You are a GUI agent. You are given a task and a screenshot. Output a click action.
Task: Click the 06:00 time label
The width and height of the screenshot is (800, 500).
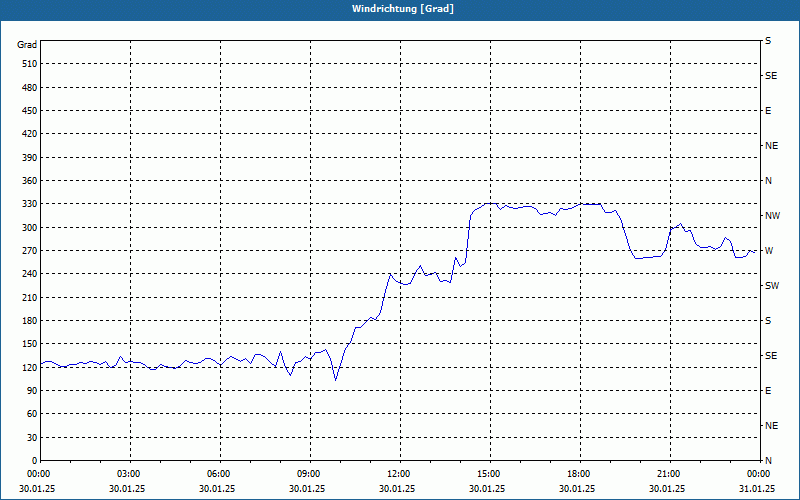(x=217, y=474)
